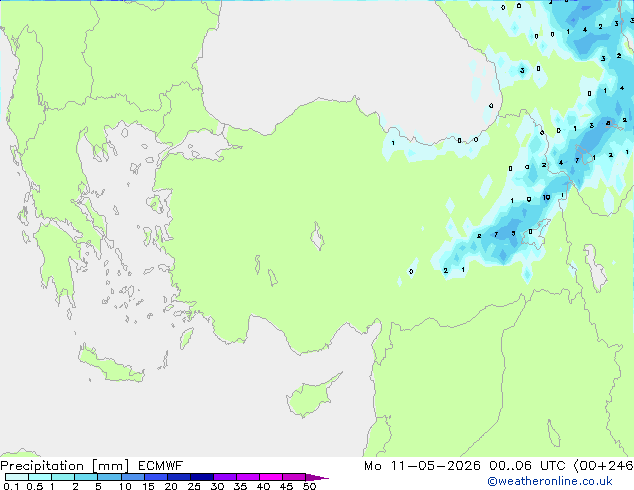Click the legend label '0.1'
Viewport: 634px width, 490px height.
click(11, 486)
